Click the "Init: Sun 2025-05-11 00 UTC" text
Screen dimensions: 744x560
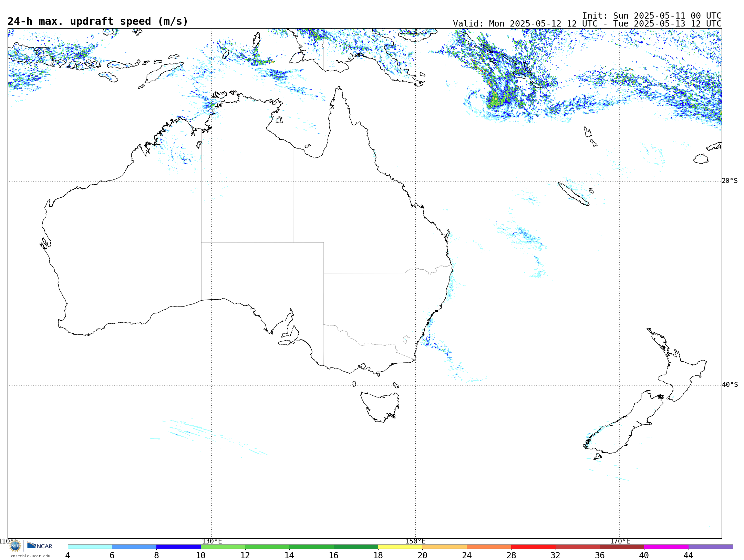[652, 16]
